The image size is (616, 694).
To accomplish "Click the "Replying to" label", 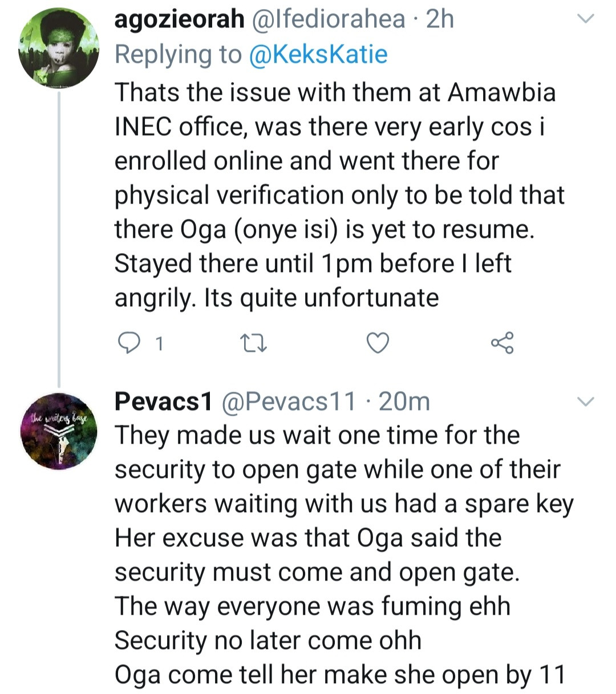I will click(178, 54).
